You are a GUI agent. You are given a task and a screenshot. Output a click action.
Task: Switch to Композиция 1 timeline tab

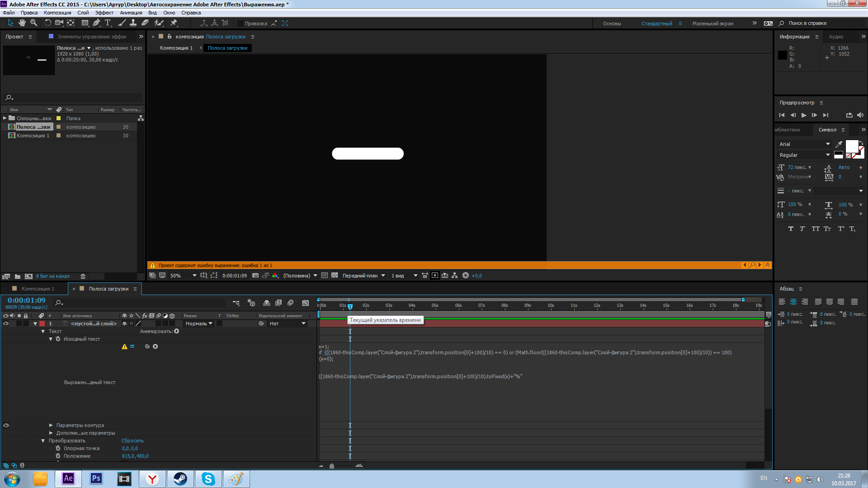point(38,289)
